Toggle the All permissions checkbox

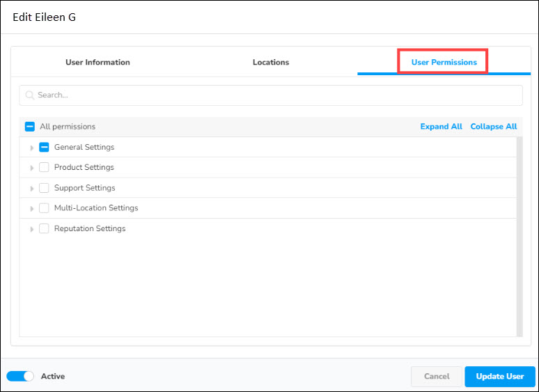[30, 127]
